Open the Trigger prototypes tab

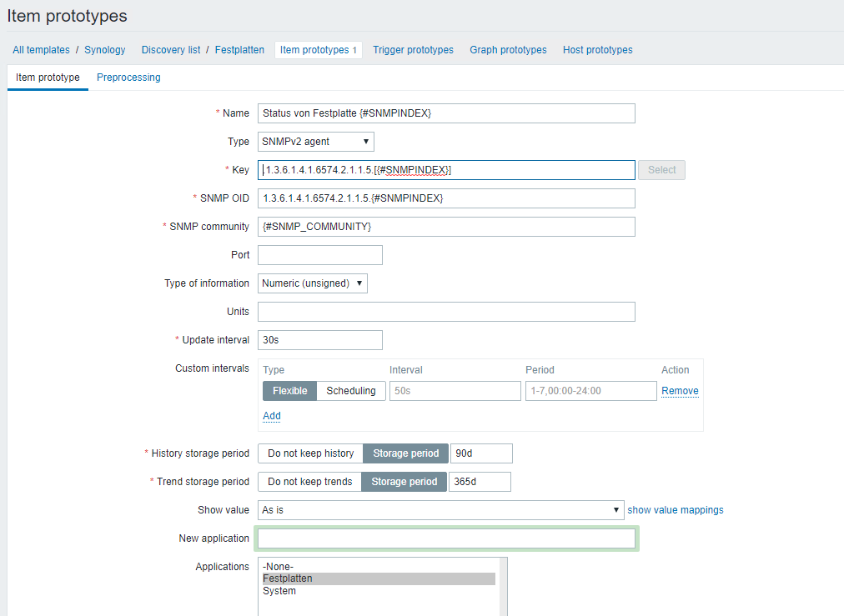pyautogui.click(x=413, y=50)
